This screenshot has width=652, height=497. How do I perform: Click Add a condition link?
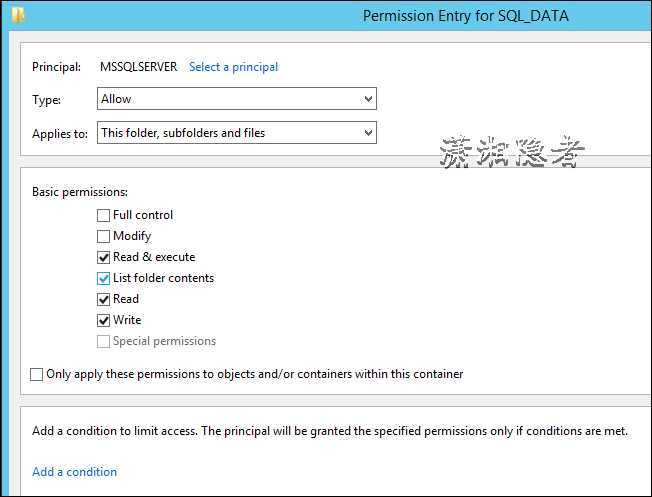pyautogui.click(x=74, y=472)
